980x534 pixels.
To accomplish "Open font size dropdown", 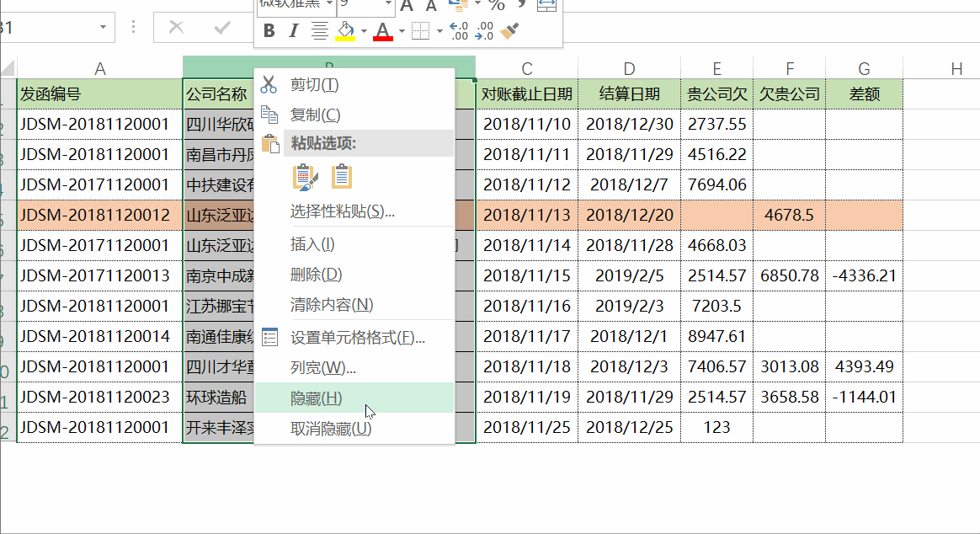I will 388,3.
